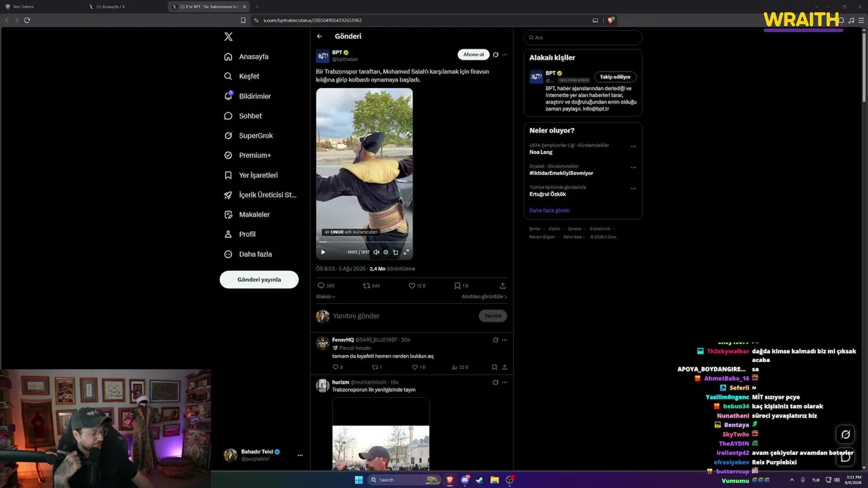The image size is (868, 488).
Task: Click the Ara search field
Action: pyautogui.click(x=583, y=37)
